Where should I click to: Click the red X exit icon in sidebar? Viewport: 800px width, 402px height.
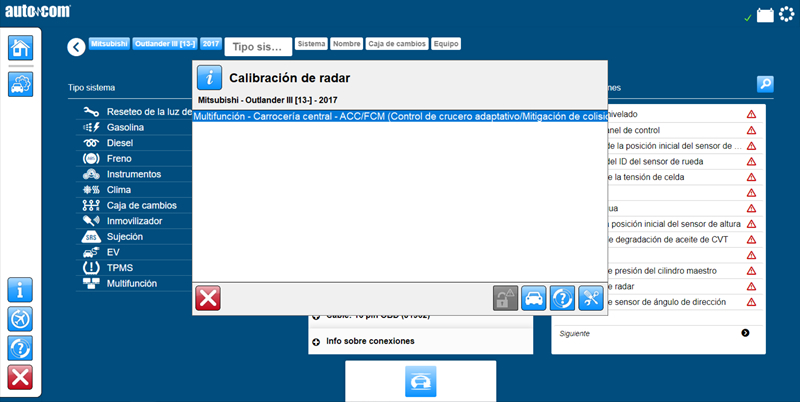click(20, 378)
